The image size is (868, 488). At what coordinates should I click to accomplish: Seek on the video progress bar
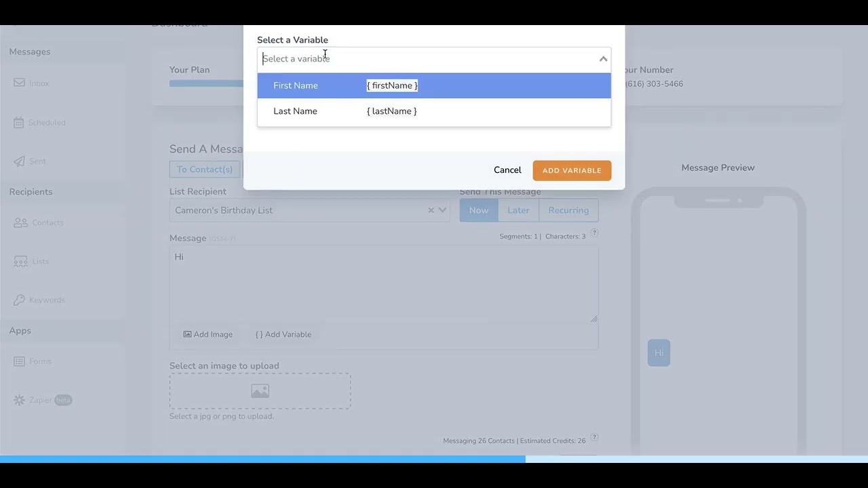pos(434,459)
